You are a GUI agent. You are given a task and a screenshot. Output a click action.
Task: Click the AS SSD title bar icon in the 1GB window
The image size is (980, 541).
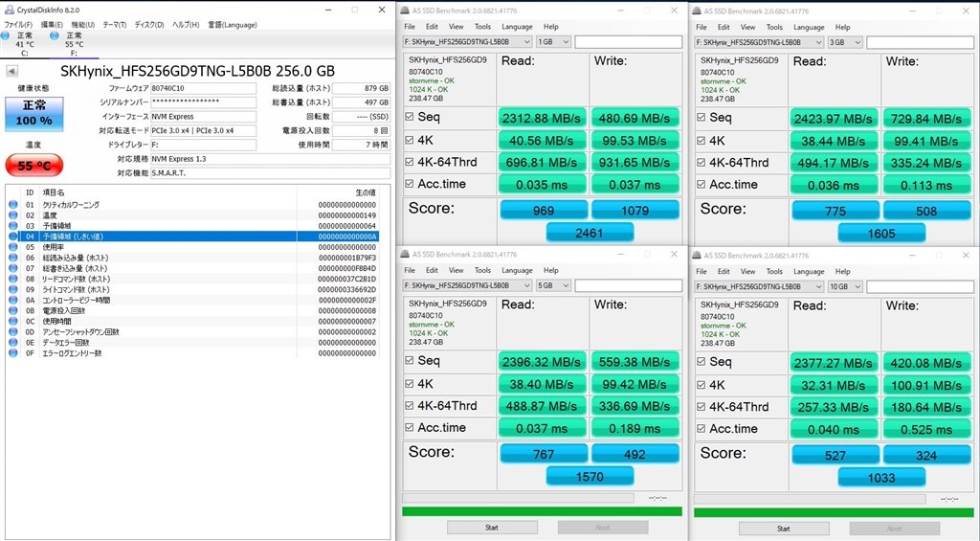(x=405, y=11)
